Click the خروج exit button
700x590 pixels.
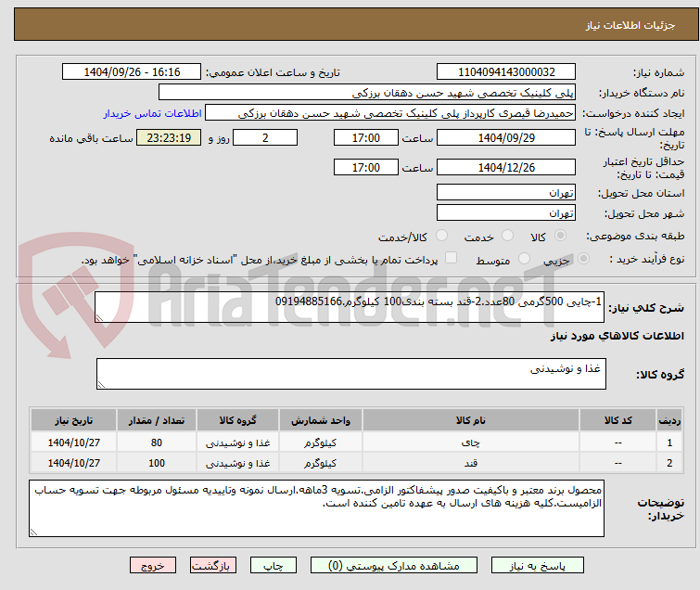153,566
